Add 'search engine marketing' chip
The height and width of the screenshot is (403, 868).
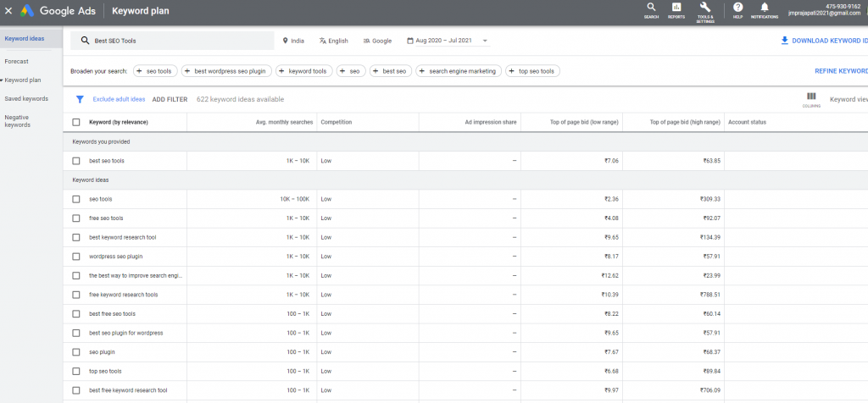pos(459,71)
